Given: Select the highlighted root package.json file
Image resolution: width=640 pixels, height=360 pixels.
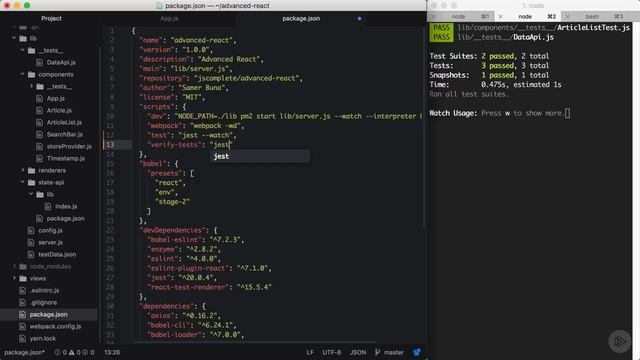Looking at the screenshot, I should [x=48, y=314].
